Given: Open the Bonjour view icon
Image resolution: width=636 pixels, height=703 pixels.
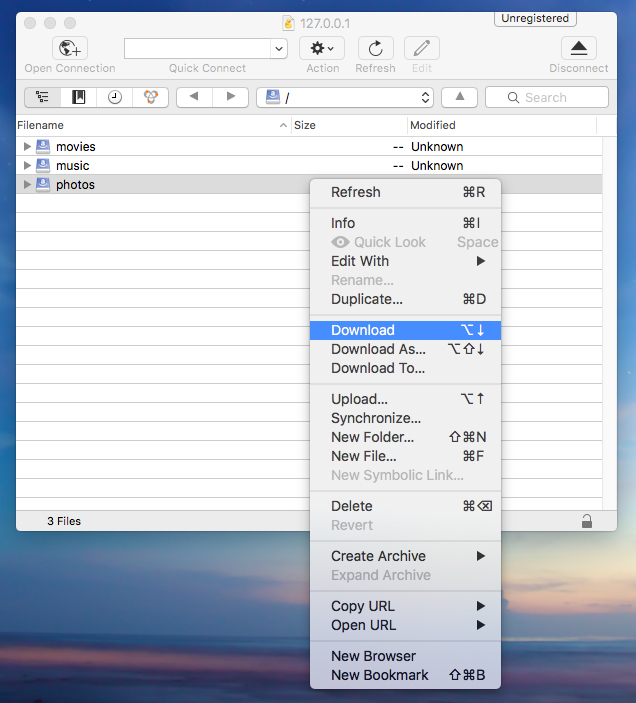Looking at the screenshot, I should coord(150,97).
